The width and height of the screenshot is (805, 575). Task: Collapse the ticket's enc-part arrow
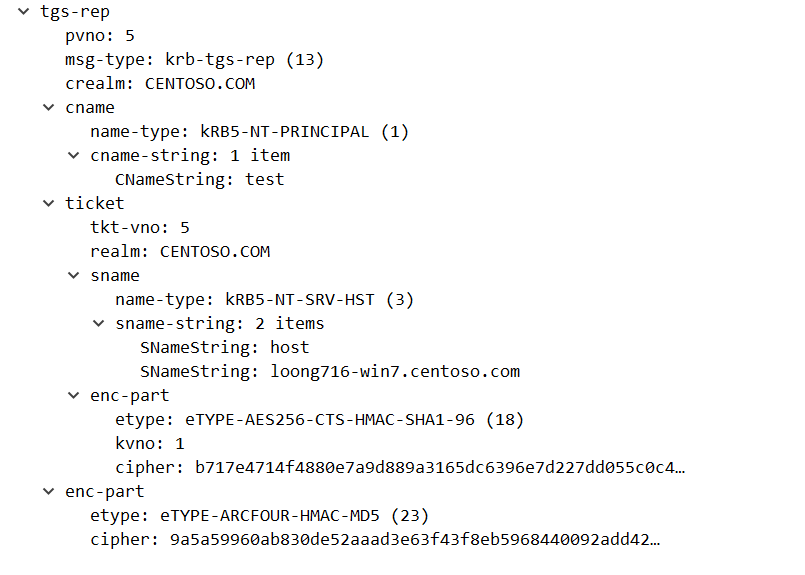coord(73,396)
